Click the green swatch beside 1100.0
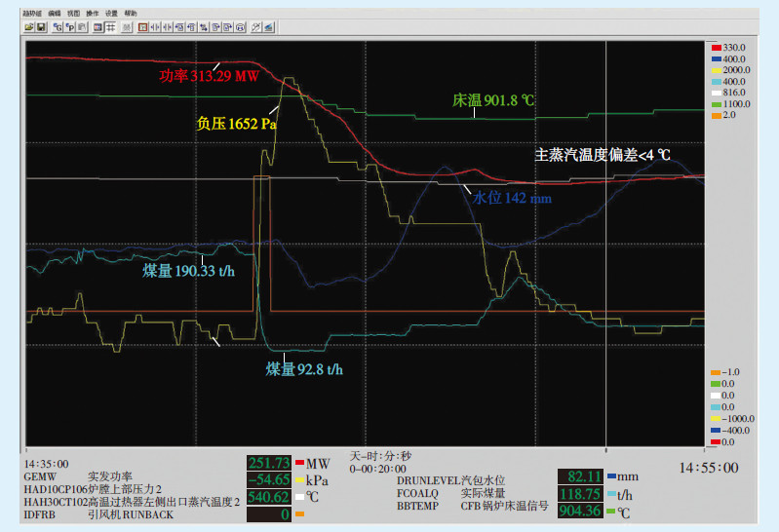 716,104
